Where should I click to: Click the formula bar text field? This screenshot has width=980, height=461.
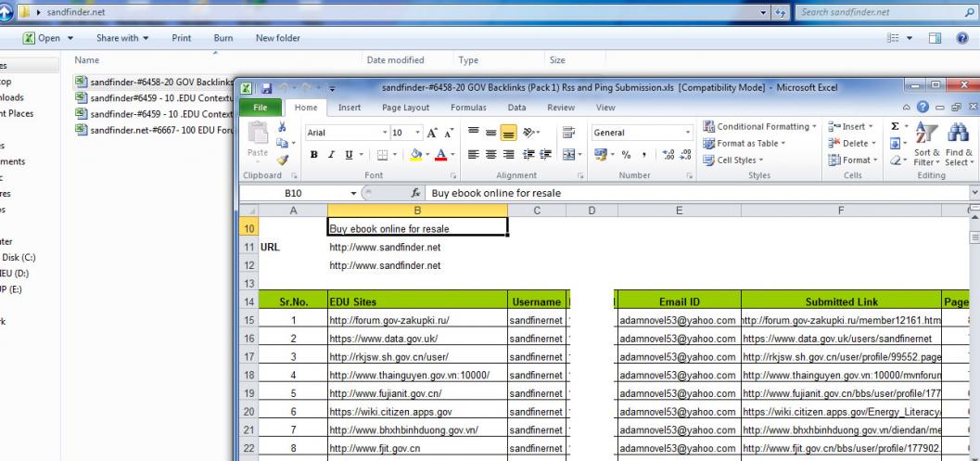tap(697, 193)
